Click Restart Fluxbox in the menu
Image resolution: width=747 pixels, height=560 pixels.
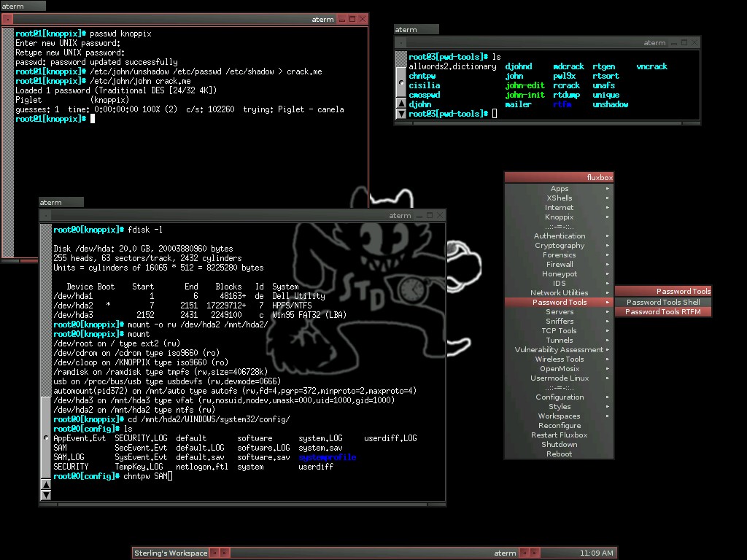tap(560, 435)
